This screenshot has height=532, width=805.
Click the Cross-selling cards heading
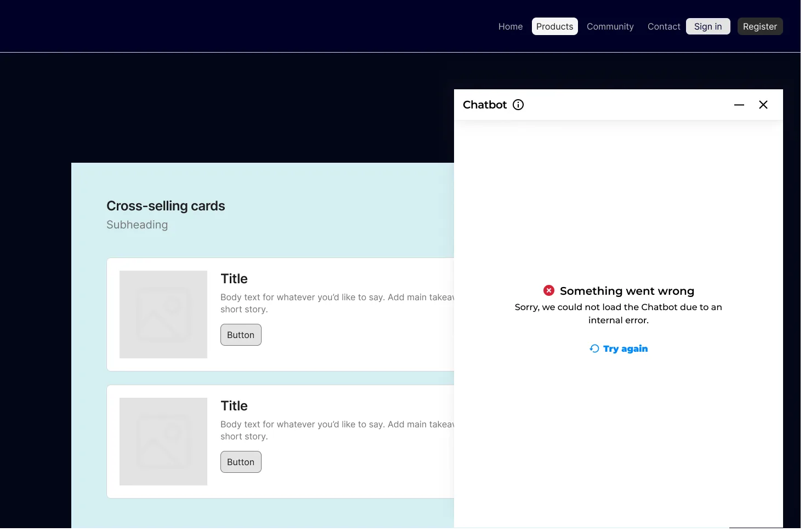(166, 206)
